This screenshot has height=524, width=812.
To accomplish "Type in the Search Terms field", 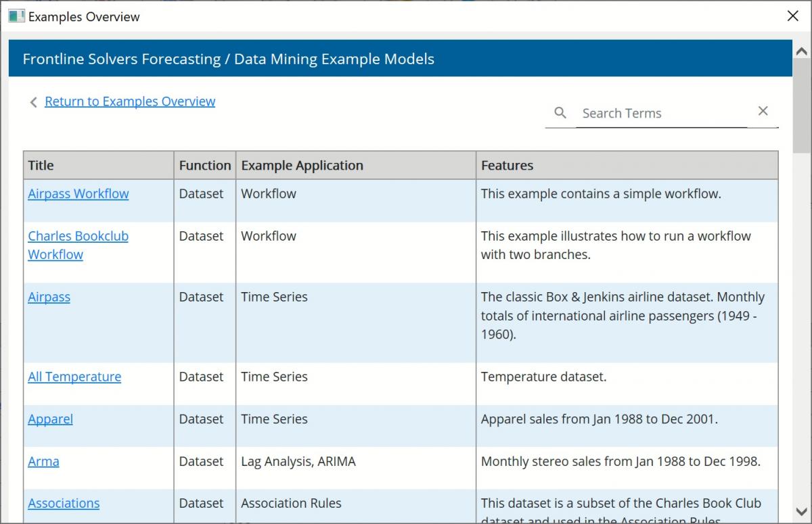I will coord(660,114).
